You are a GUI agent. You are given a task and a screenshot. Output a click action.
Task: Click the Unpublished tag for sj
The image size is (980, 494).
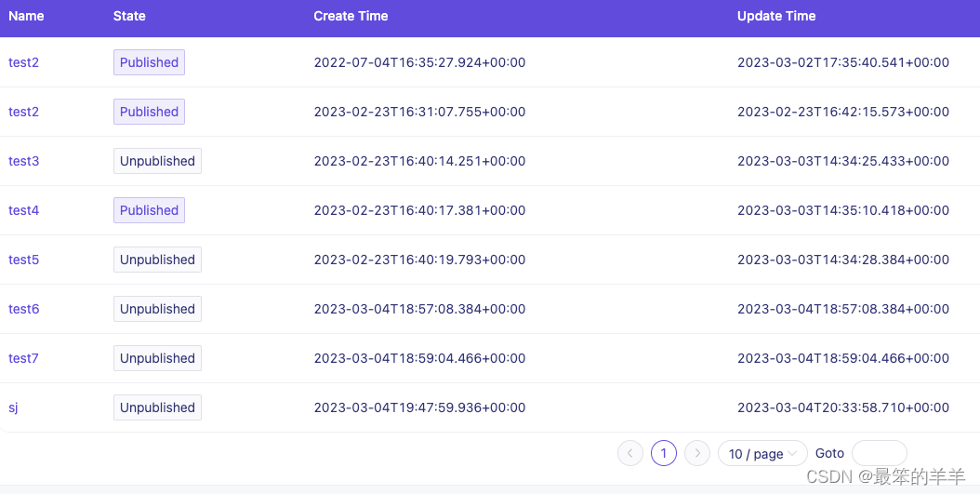pos(157,407)
